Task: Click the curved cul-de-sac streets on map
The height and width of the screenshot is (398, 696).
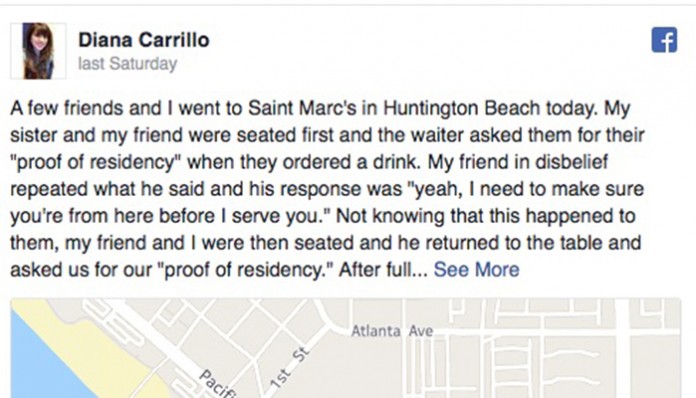Action: pyautogui.click(x=573, y=366)
